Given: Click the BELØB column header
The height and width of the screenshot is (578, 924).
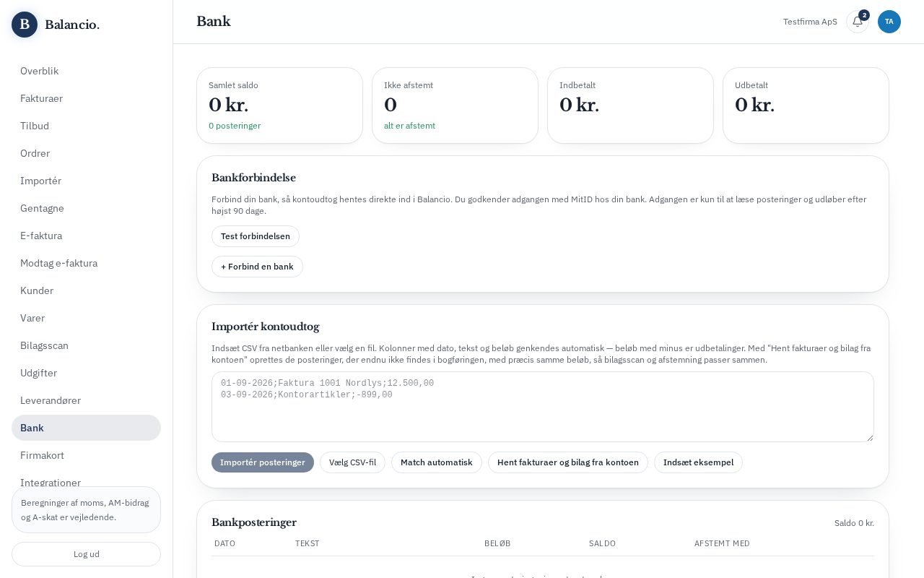Looking at the screenshot, I should [497, 543].
